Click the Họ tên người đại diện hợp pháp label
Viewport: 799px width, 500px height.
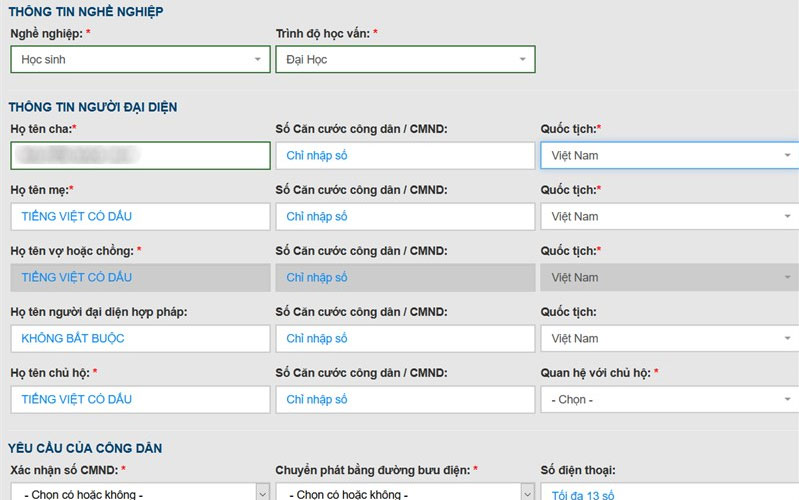pyautogui.click(x=99, y=312)
